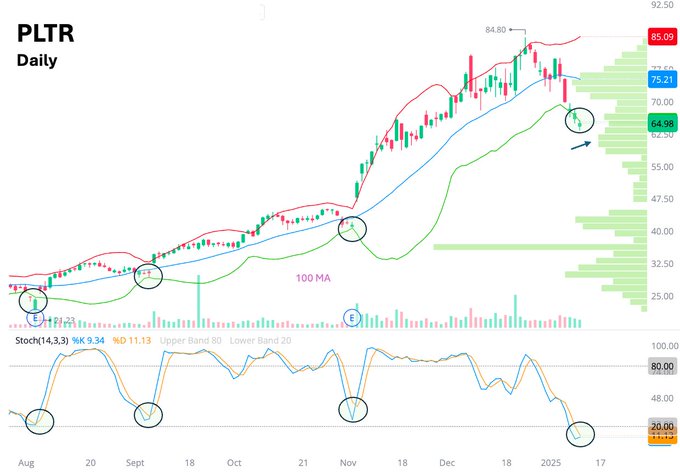Click the 25.00 price axis label
The height and width of the screenshot is (472, 680).
662,296
